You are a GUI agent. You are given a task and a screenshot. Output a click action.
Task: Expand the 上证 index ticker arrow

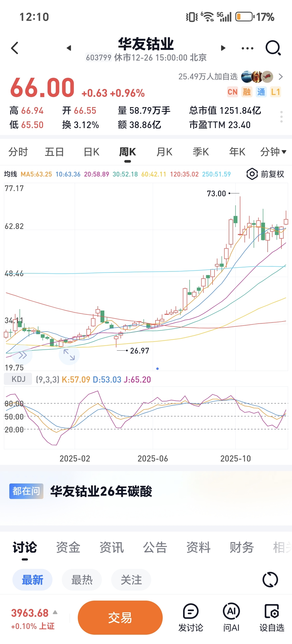(x=55, y=612)
